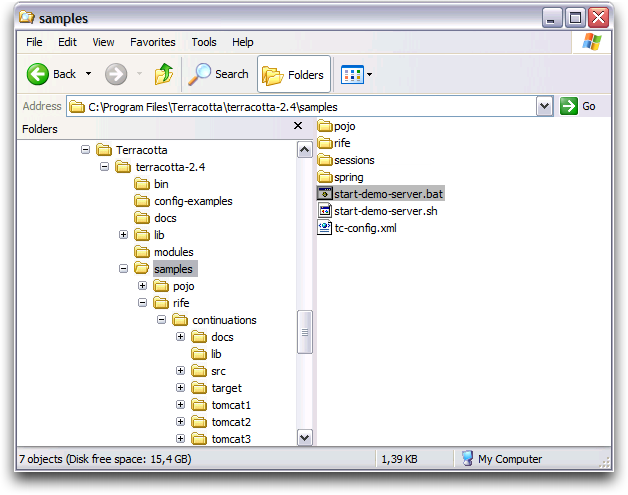628x495 pixels.
Task: Collapse the rife tree node
Action: (x=143, y=303)
